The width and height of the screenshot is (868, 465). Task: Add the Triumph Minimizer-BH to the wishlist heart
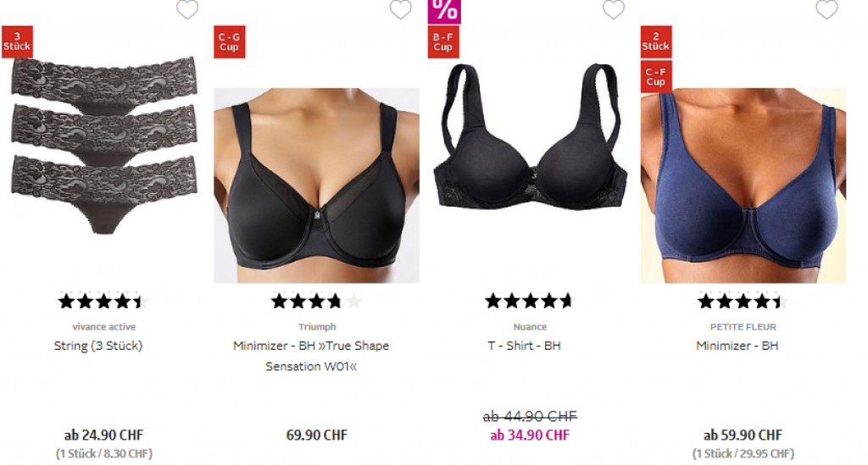(x=400, y=8)
